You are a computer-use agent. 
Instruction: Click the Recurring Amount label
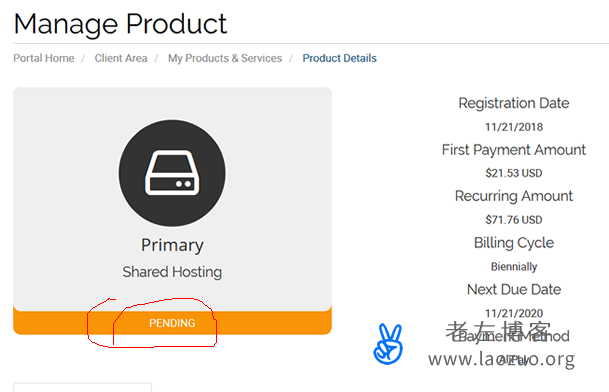click(x=514, y=196)
